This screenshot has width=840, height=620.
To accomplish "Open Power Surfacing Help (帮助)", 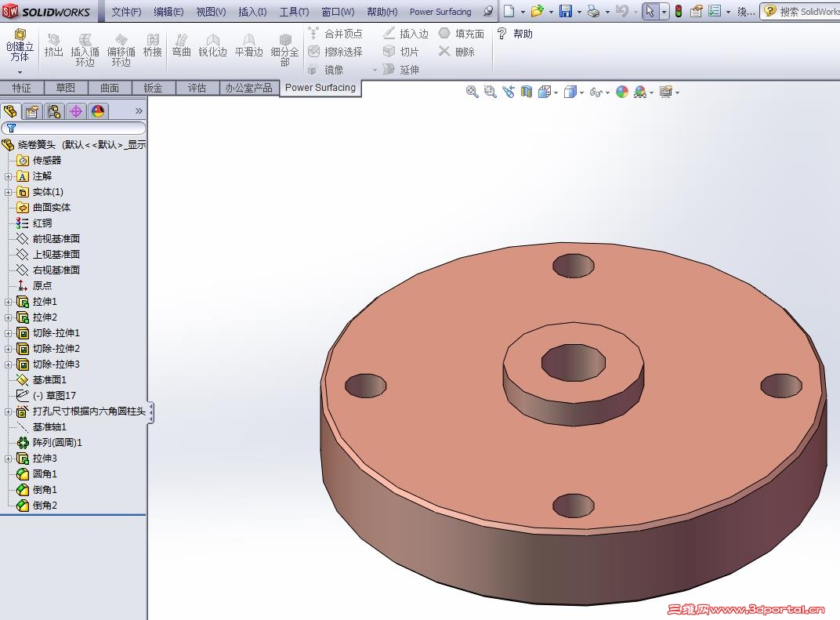I will [x=515, y=34].
